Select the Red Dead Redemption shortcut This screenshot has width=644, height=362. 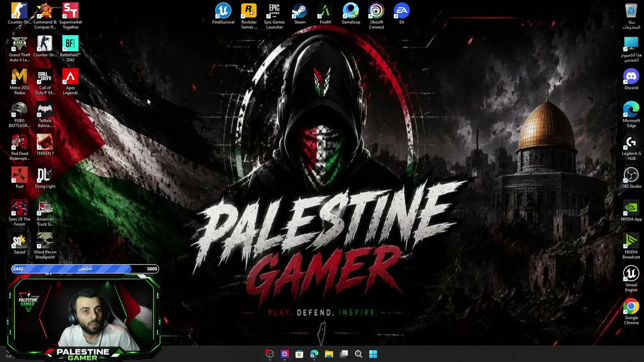pos(19,148)
